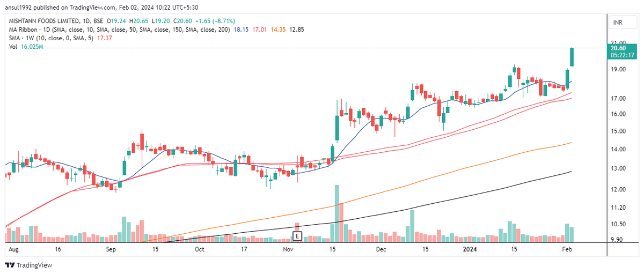Click the 14.00 price axis label

pyautogui.click(x=619, y=149)
